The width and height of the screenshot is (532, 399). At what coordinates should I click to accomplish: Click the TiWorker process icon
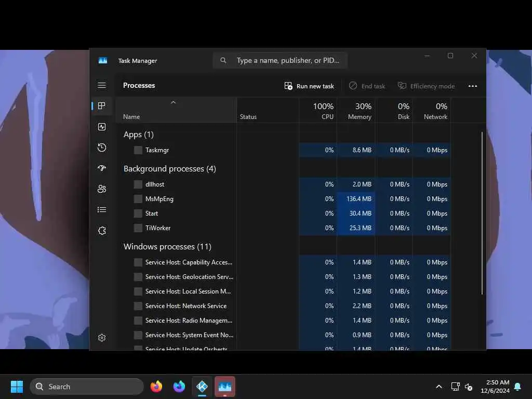[138, 228]
